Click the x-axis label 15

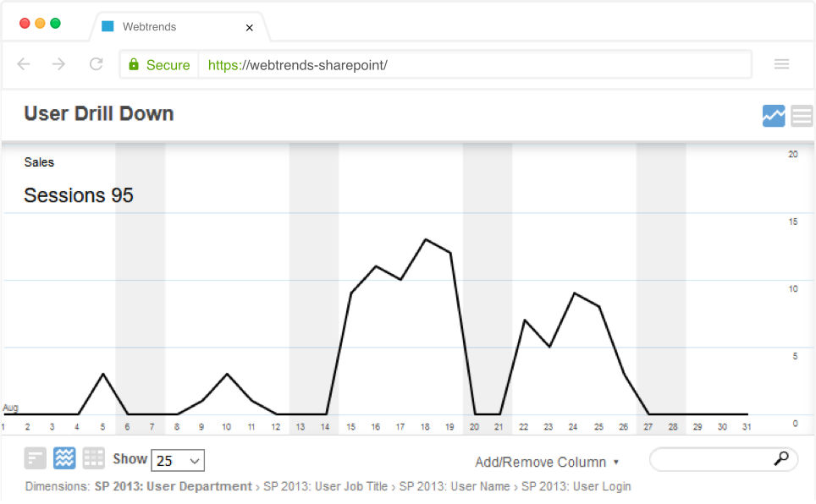pos(350,427)
